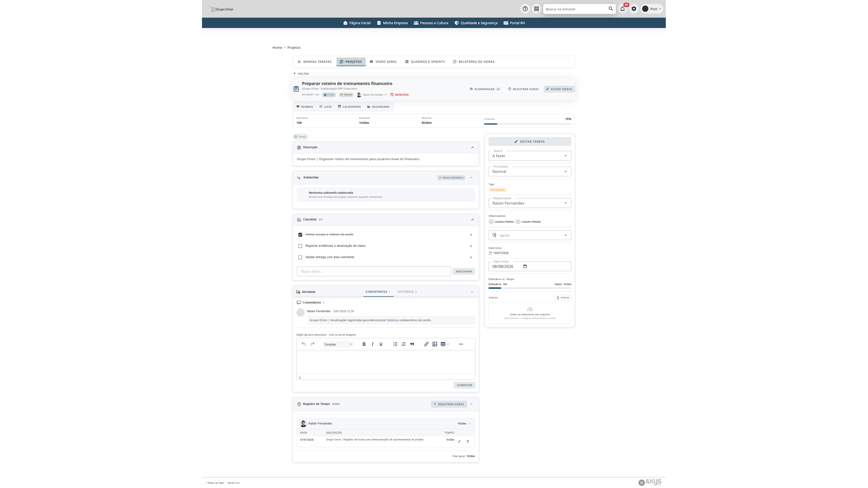Screen dimensions: 868x488
Task: Open the help question mark icon
Action: [525, 9]
